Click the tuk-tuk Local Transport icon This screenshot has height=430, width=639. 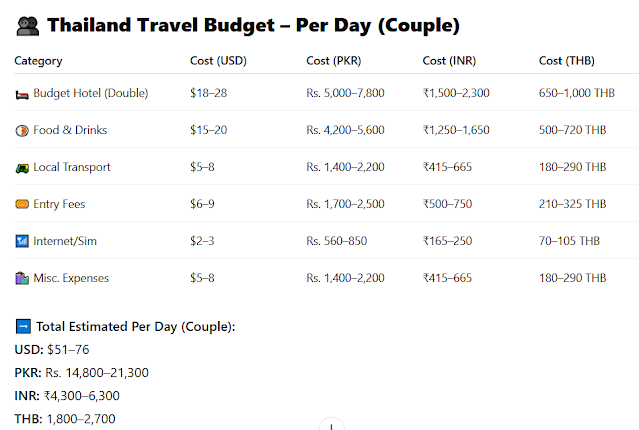click(x=22, y=168)
